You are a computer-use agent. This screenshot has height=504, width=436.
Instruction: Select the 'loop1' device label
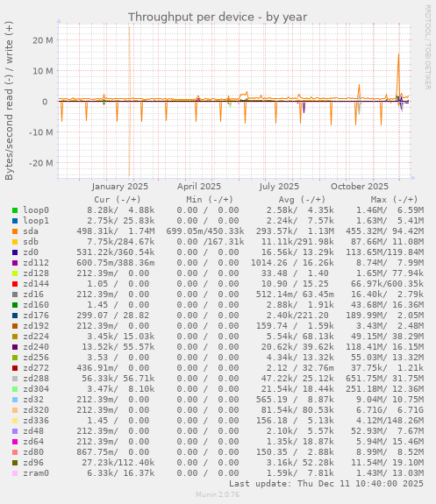pos(36,221)
